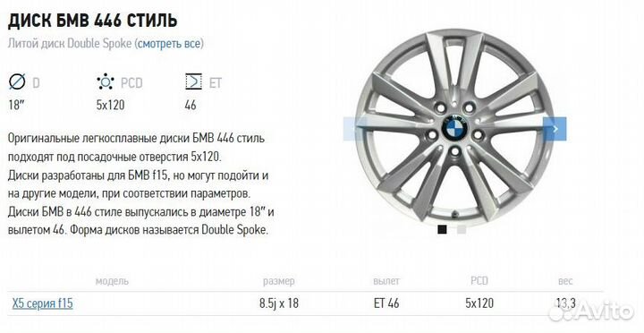The image size is (644, 333).
Task: Open the X5 серия f15 link
Action: (x=42, y=303)
